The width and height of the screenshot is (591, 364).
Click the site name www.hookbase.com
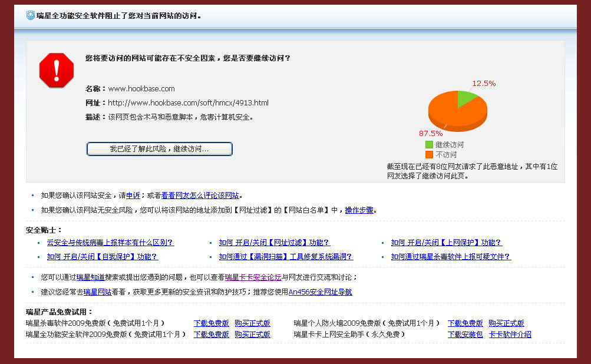(141, 89)
